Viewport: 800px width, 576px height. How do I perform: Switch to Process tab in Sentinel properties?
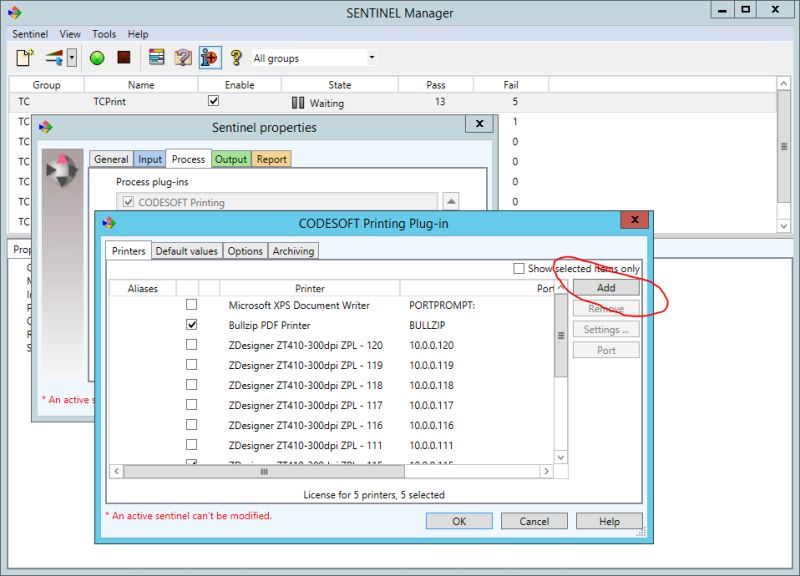[x=188, y=159]
